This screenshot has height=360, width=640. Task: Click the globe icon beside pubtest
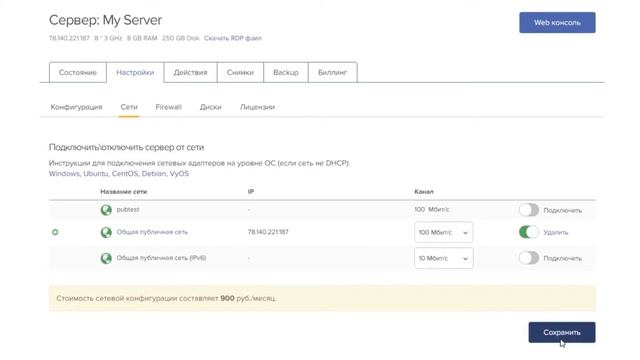point(106,210)
